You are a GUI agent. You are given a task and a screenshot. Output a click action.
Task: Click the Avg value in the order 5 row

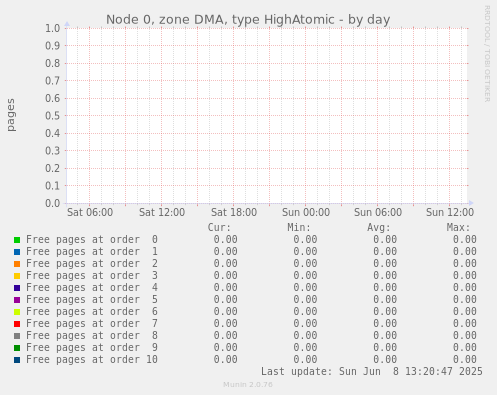click(385, 300)
